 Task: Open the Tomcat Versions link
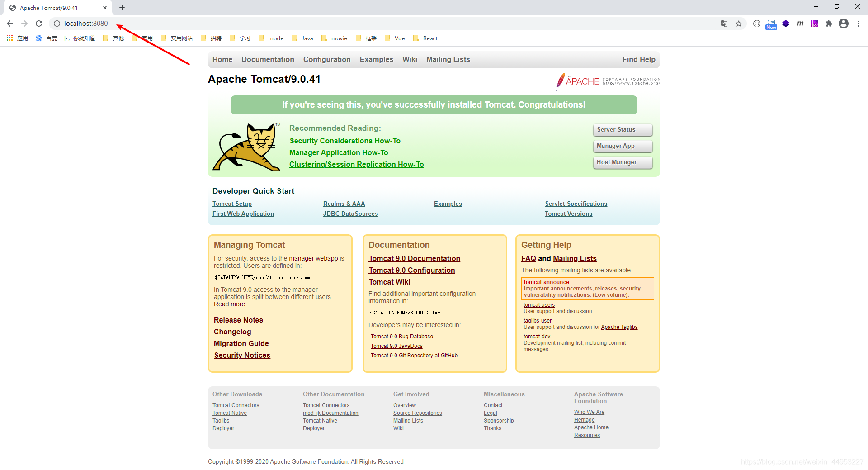[568, 214]
